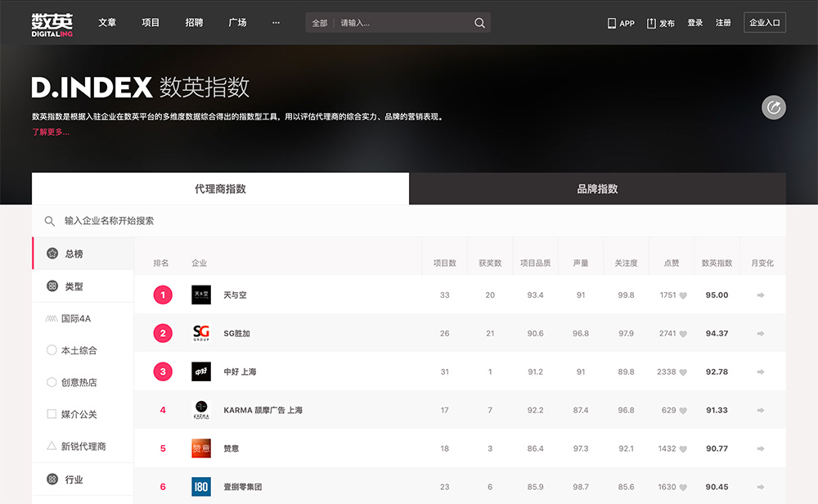This screenshot has width=818, height=504.
Task: Select 总榜 in the sidebar
Action: [x=83, y=254]
